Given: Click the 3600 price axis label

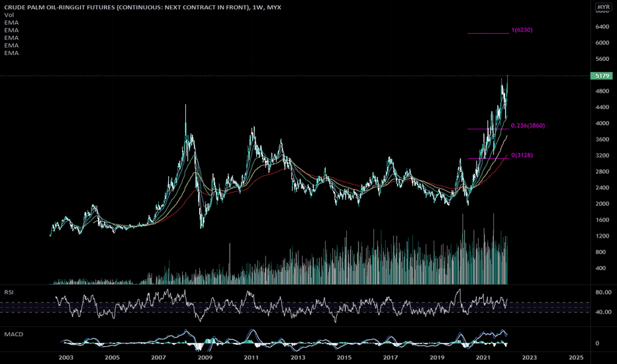Looking at the screenshot, I should (x=602, y=140).
